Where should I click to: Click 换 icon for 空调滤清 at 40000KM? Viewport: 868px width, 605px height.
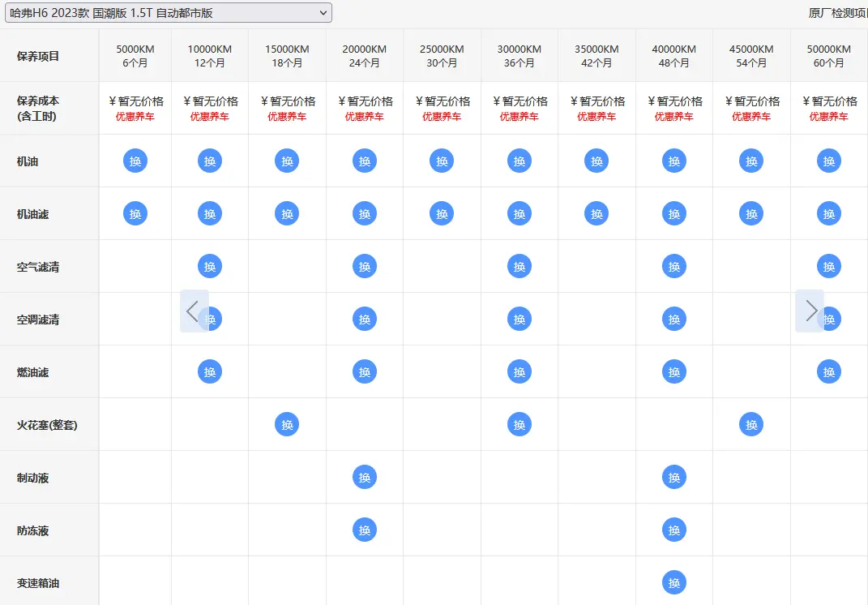tap(674, 319)
